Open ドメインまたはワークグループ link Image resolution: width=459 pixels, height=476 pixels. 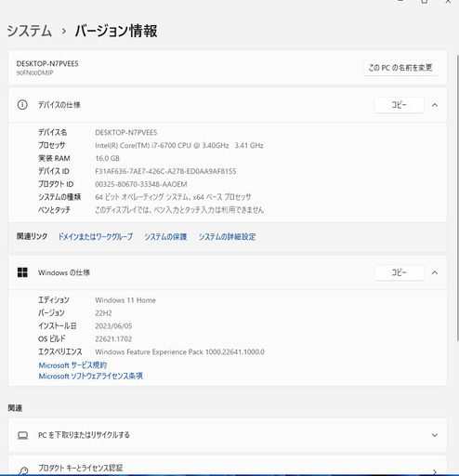pyautogui.click(x=96, y=237)
